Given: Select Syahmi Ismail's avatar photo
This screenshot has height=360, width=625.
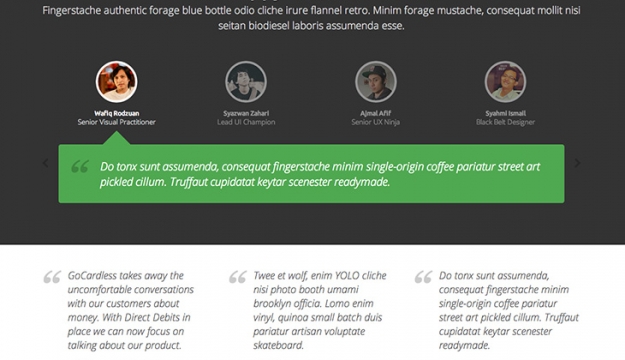Looking at the screenshot, I should click(505, 82).
